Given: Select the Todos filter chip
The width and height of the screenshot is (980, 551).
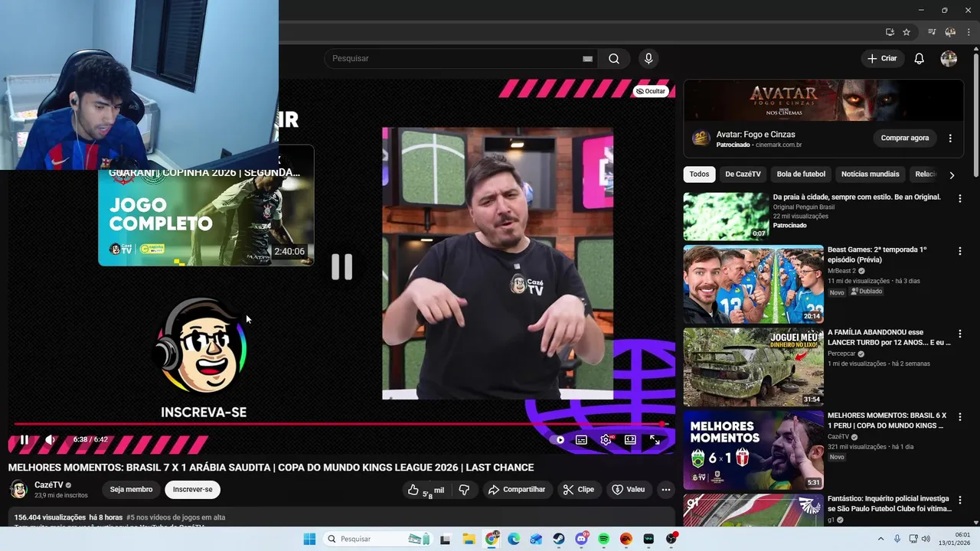Looking at the screenshot, I should tap(699, 174).
